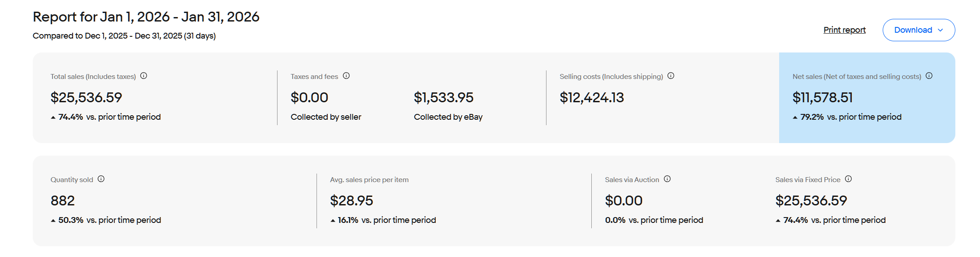Select the average sales price $28.95
This screenshot has height=257, width=980.
pyautogui.click(x=351, y=200)
